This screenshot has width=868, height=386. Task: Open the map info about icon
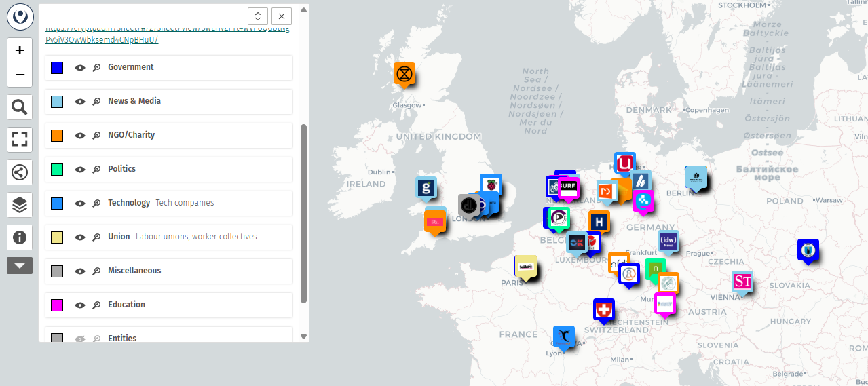tap(20, 237)
